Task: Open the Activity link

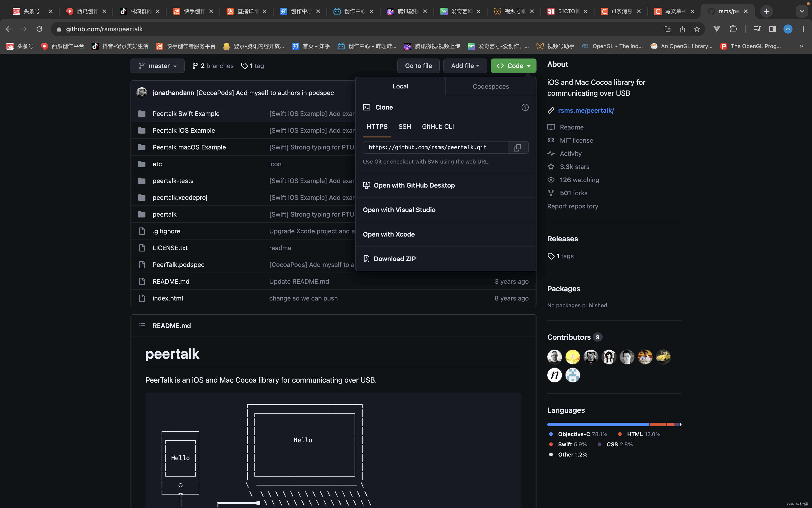Action: pyautogui.click(x=570, y=154)
